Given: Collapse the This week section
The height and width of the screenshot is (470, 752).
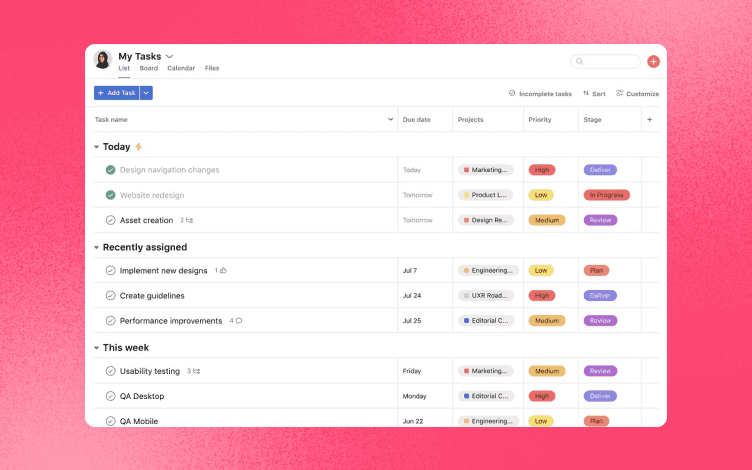Looking at the screenshot, I should tap(96, 348).
